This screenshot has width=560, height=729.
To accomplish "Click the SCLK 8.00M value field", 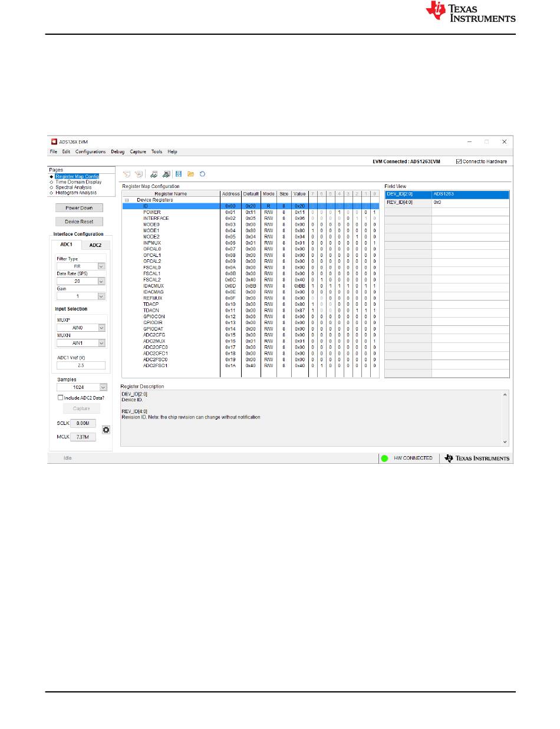I will [83, 423].
